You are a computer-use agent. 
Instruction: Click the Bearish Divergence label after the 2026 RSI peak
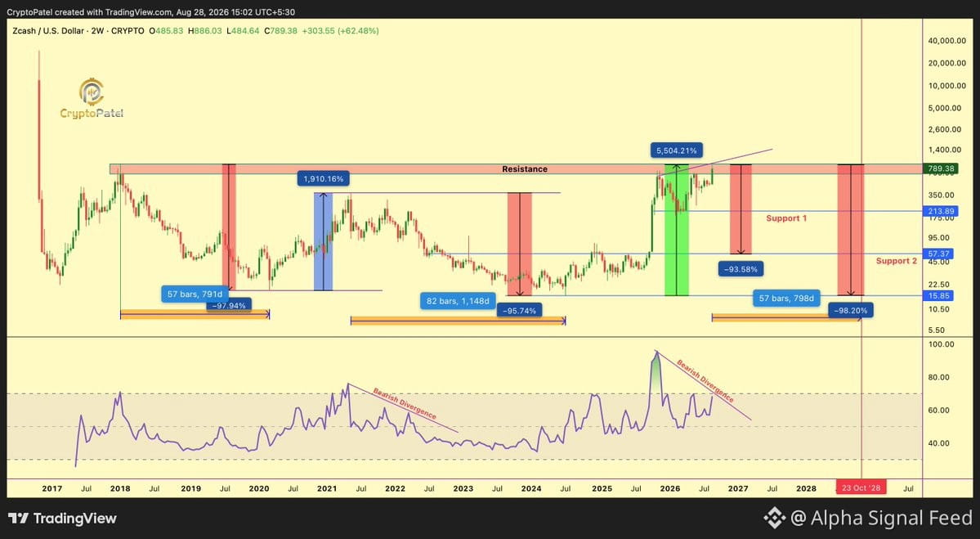point(705,381)
